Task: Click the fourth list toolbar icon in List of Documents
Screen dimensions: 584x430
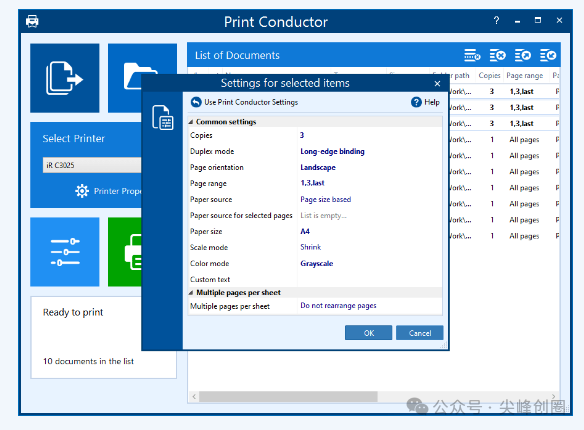Action: pos(548,55)
